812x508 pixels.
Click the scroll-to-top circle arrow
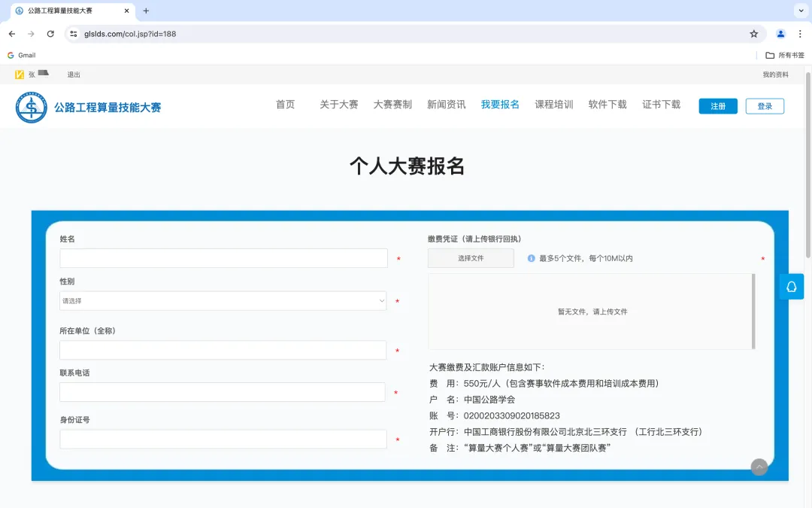[x=759, y=467]
